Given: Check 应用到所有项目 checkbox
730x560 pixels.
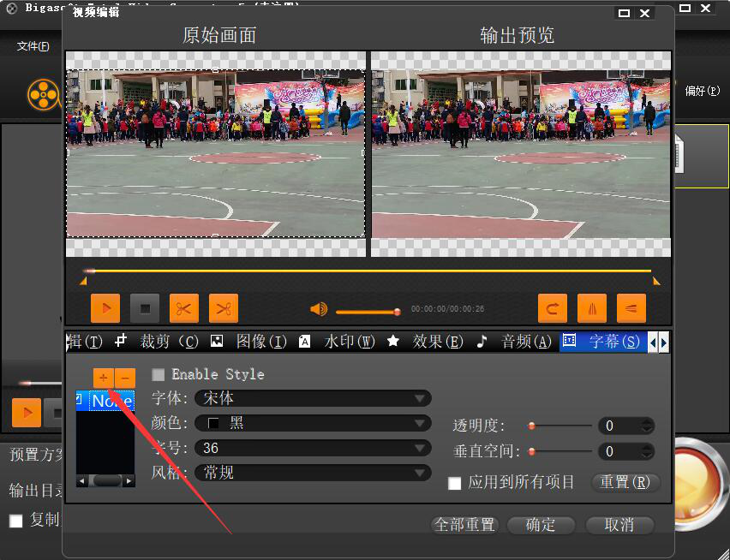Looking at the screenshot, I should [x=454, y=483].
